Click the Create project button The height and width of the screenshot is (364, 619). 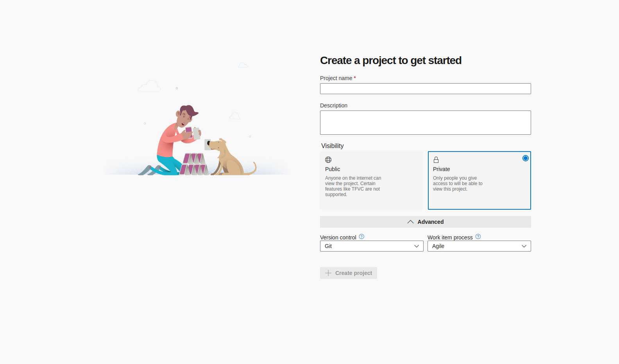point(349,273)
